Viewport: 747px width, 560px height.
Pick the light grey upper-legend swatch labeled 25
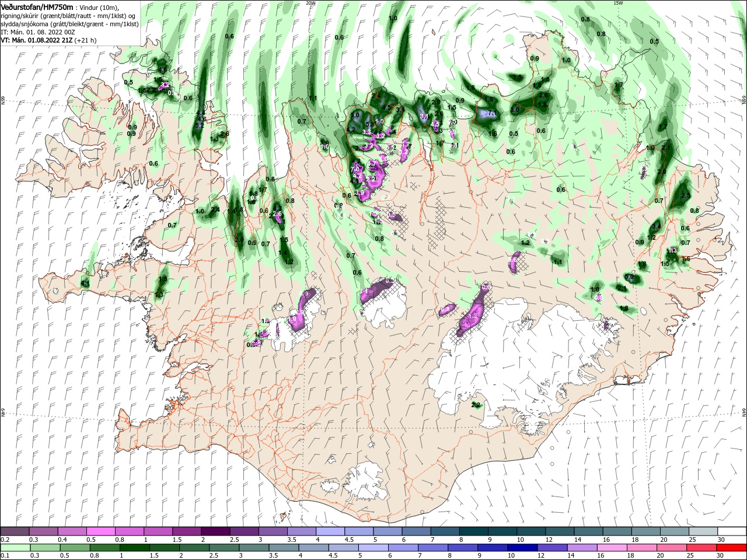[703, 531]
